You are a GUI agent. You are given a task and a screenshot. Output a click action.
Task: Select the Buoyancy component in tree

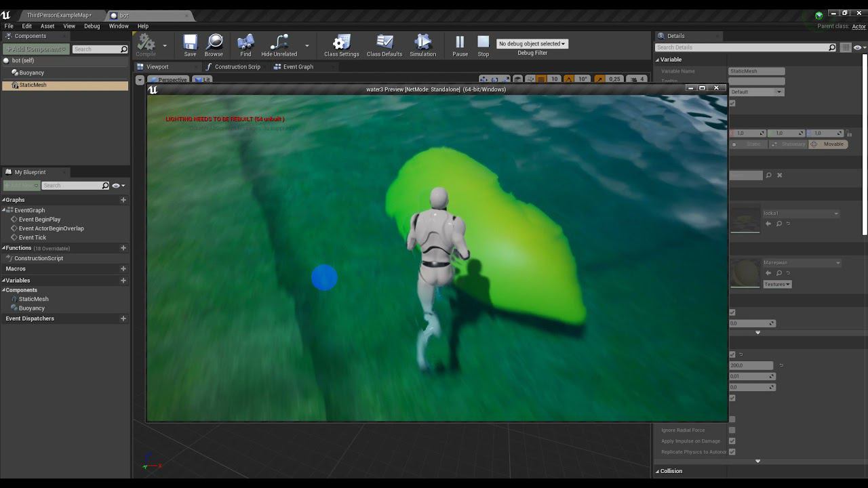[31, 73]
